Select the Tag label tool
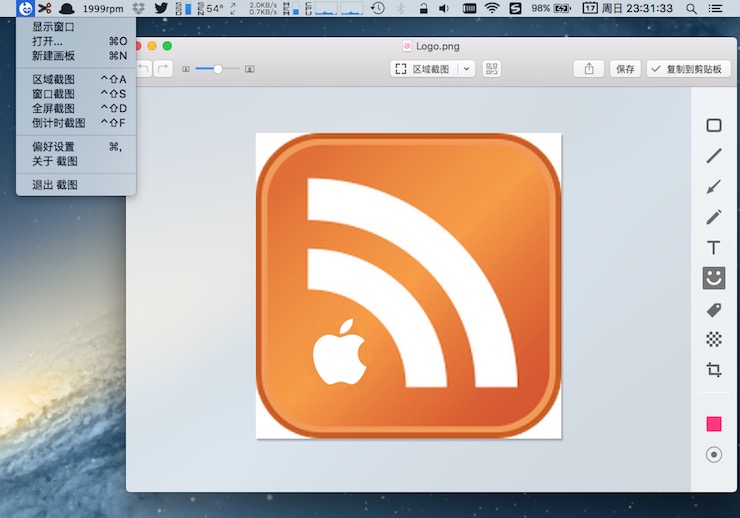The width and height of the screenshot is (740, 518). click(714, 310)
